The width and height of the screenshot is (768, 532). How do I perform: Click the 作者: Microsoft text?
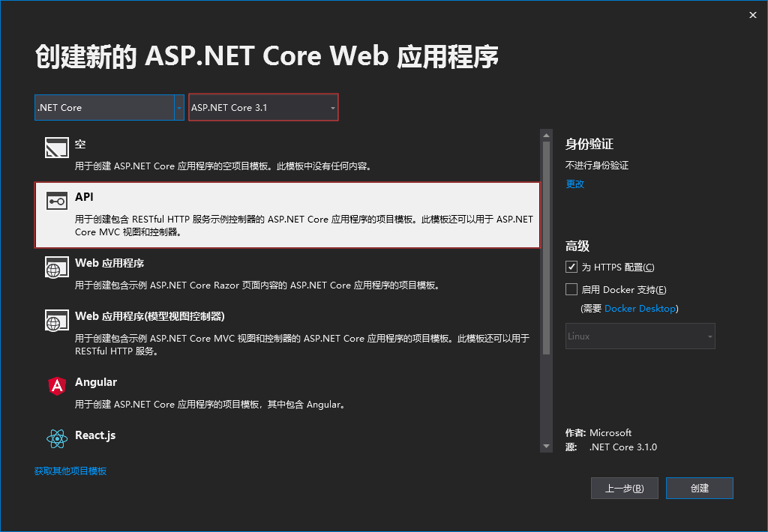[598, 432]
